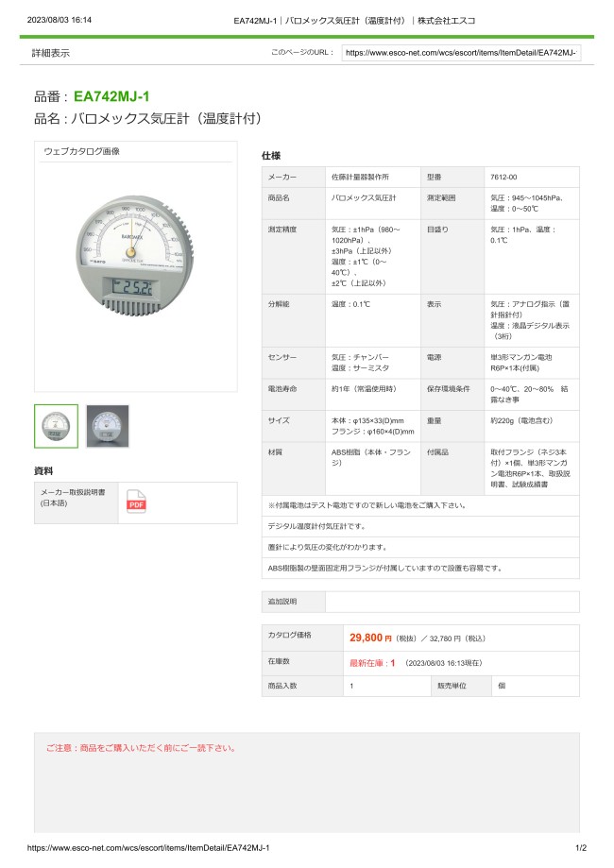Screen dimensions: 614x868
Task: Select the second dark-background thumbnail
Action: [108, 426]
